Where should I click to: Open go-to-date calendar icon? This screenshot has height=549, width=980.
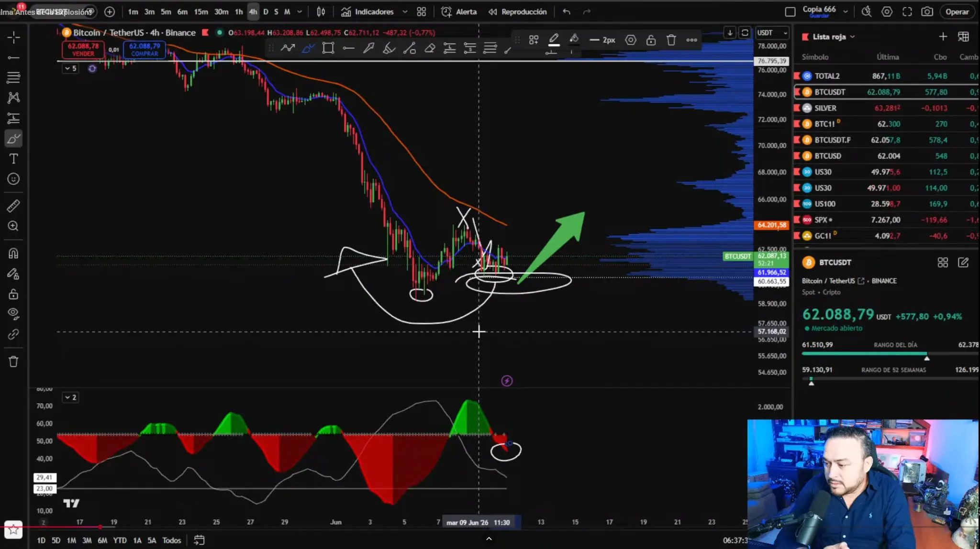click(199, 540)
